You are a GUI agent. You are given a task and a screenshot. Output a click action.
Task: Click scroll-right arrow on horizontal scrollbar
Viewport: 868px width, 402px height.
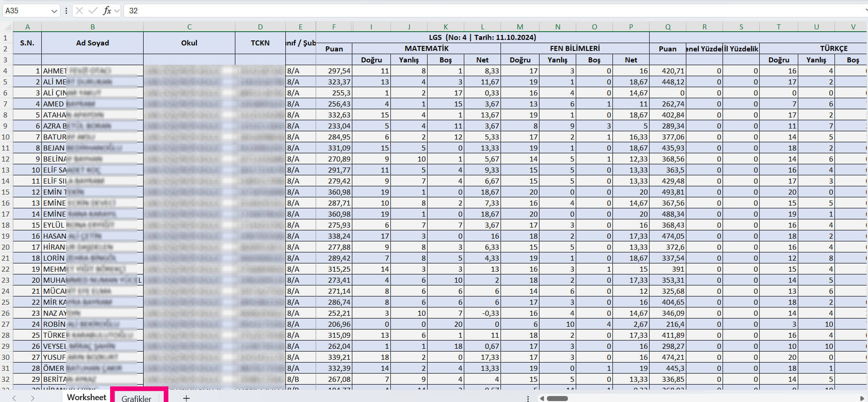point(862,398)
